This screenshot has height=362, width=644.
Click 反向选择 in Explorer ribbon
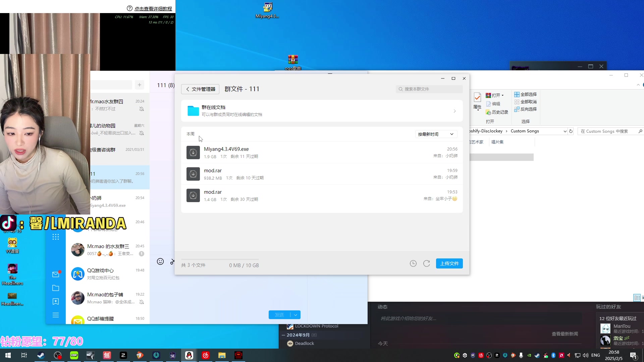pos(526,109)
